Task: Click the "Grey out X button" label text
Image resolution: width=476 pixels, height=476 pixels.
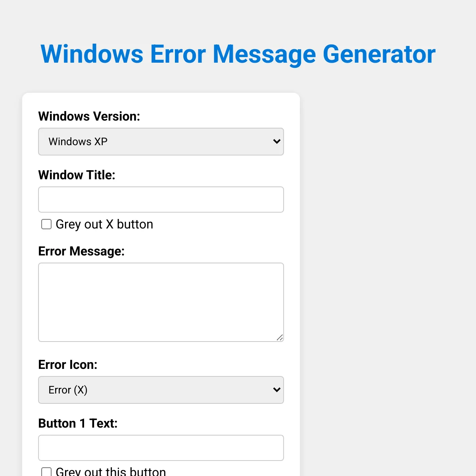Action: [x=104, y=225]
